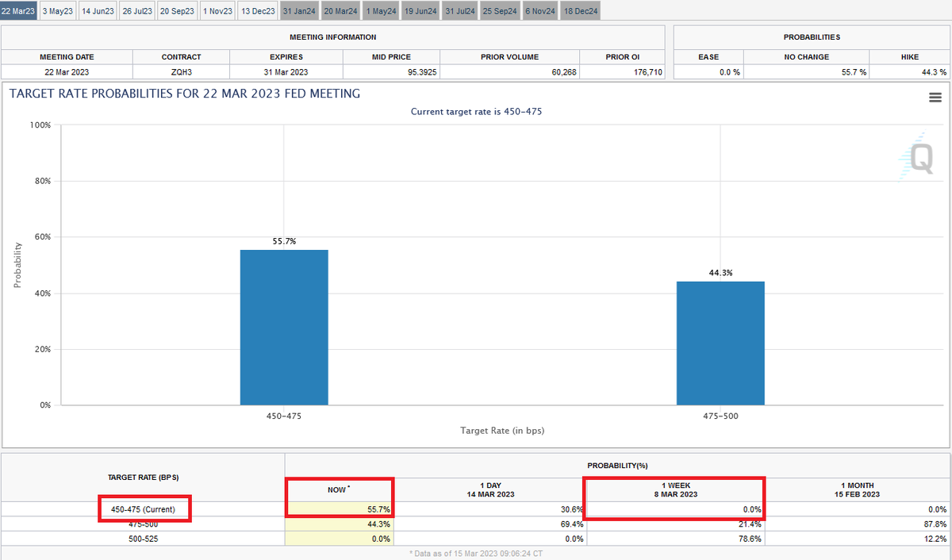952x560 pixels.
Task: Click the MEETING INFORMATION section header
Action: [x=332, y=37]
